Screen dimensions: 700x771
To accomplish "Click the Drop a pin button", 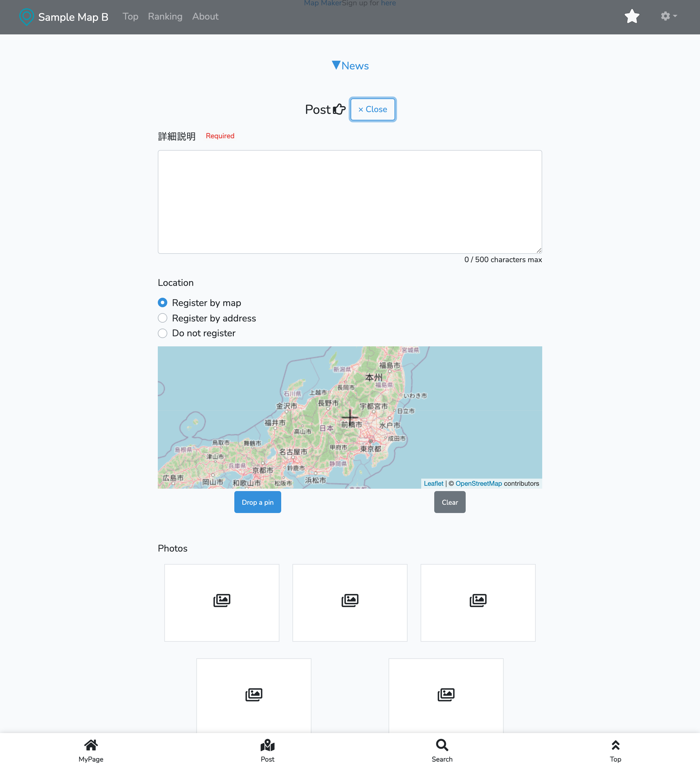I will (x=258, y=502).
